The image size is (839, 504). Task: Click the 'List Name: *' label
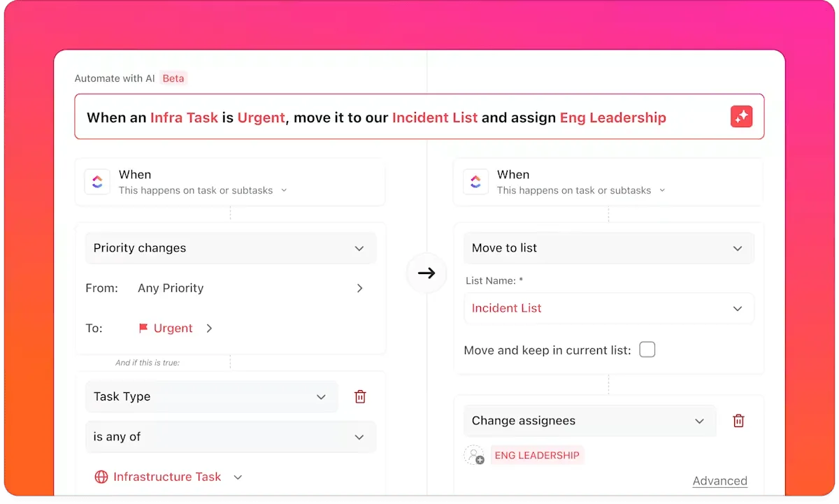[x=494, y=280]
